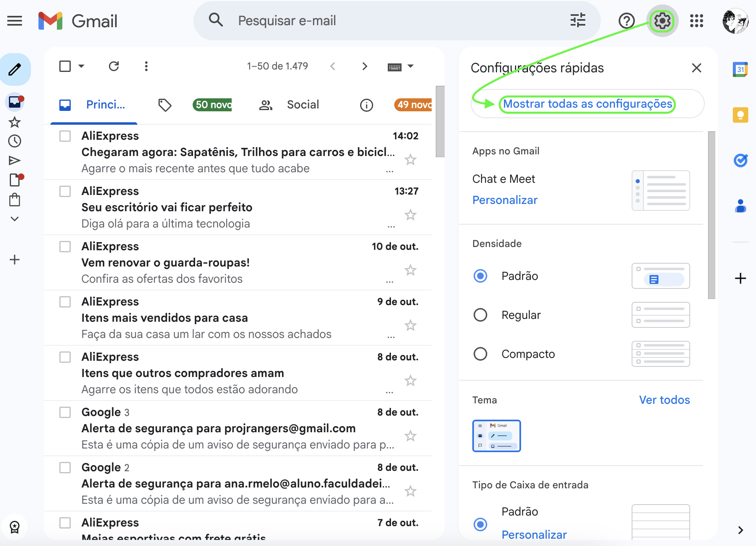Select checkbox for 'Vem renovar o guarda-roupas!'
Image resolution: width=756 pixels, height=546 pixels.
[65, 247]
